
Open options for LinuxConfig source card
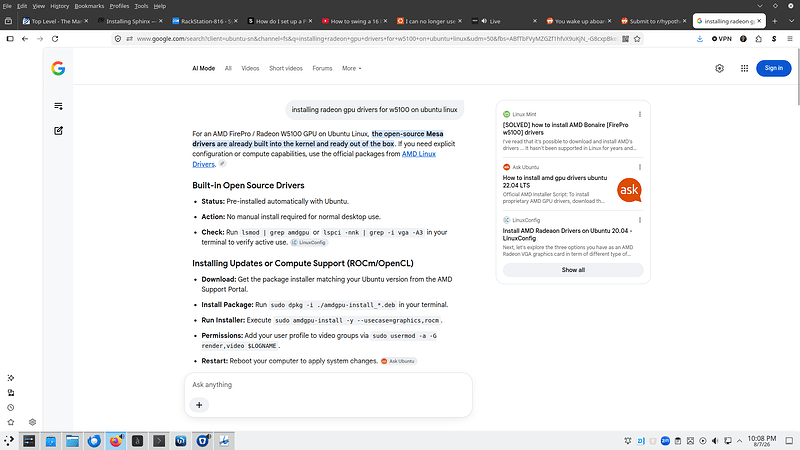coord(640,220)
